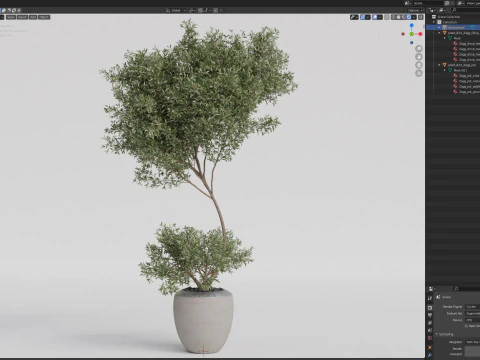
Task: Open object types visibility popover
Action: click(354, 17)
